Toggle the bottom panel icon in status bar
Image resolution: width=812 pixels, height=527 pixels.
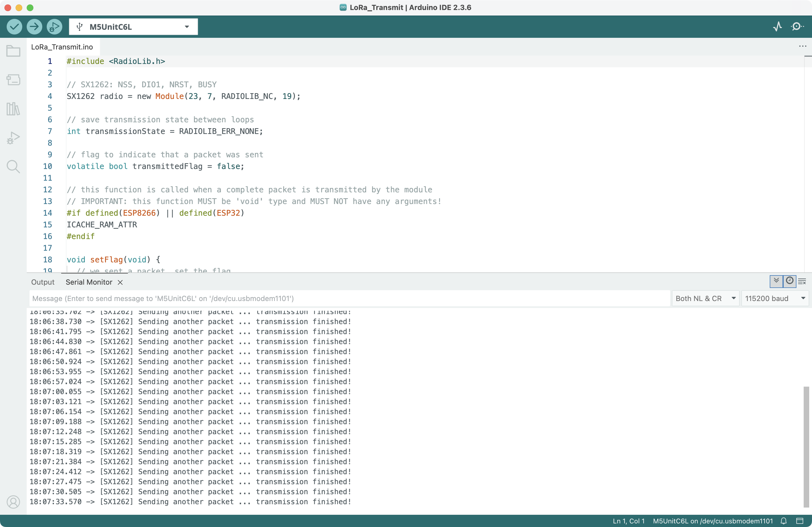(800, 521)
